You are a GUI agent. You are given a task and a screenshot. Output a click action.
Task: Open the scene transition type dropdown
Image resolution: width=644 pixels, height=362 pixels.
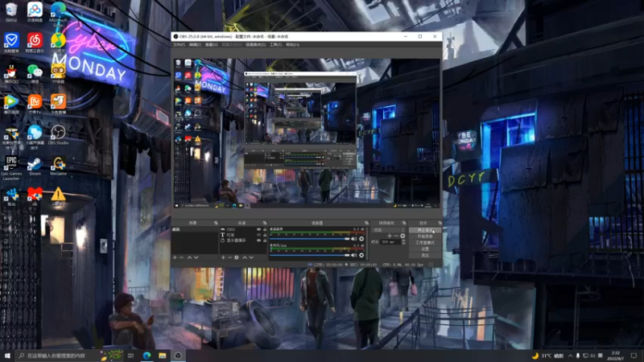click(x=388, y=230)
